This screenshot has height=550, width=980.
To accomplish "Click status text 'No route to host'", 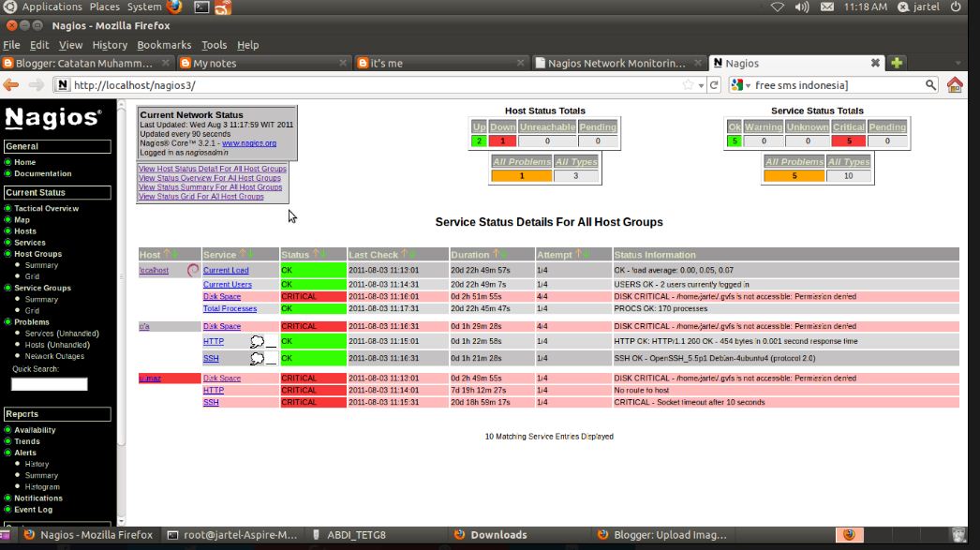I will point(641,390).
